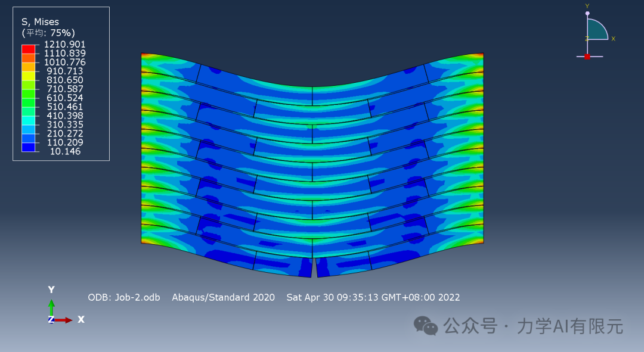
Task: Select legend value 710.587
Action: (x=65, y=89)
